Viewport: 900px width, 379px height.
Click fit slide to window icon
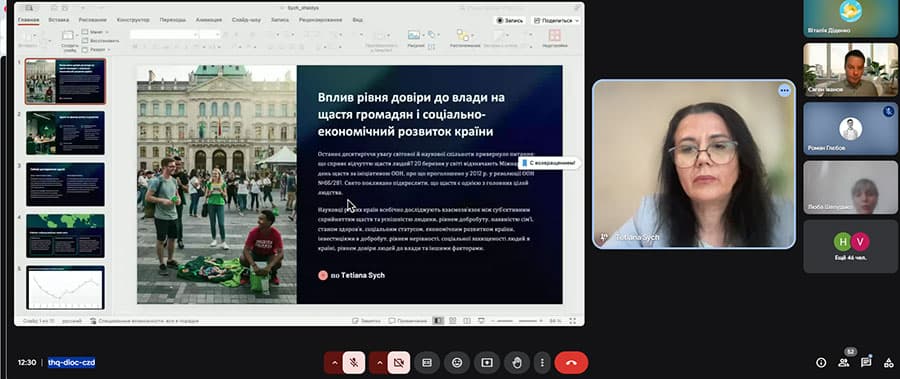coord(572,321)
